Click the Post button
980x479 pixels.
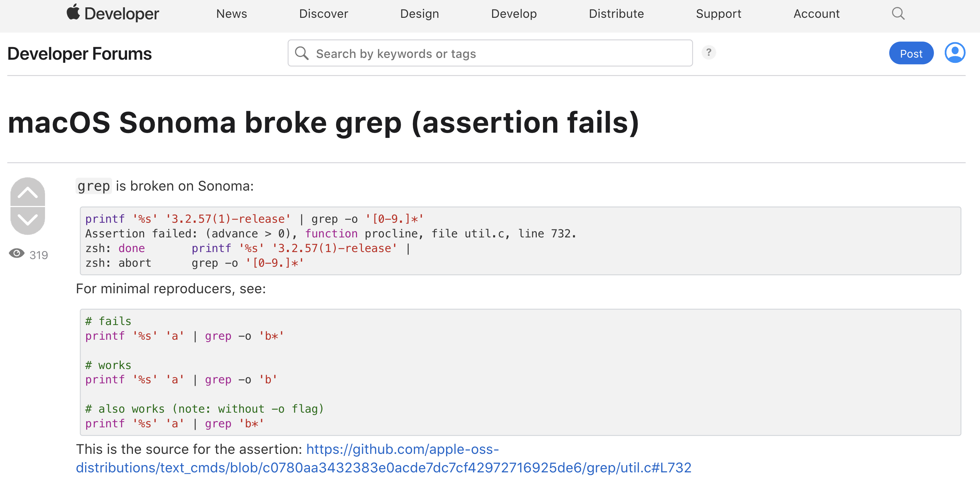(x=911, y=53)
